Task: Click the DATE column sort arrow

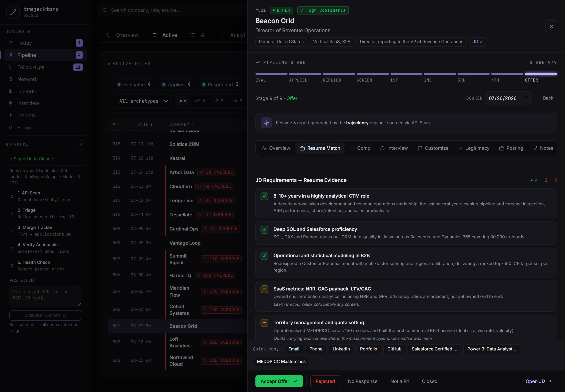Action: [x=152, y=124]
